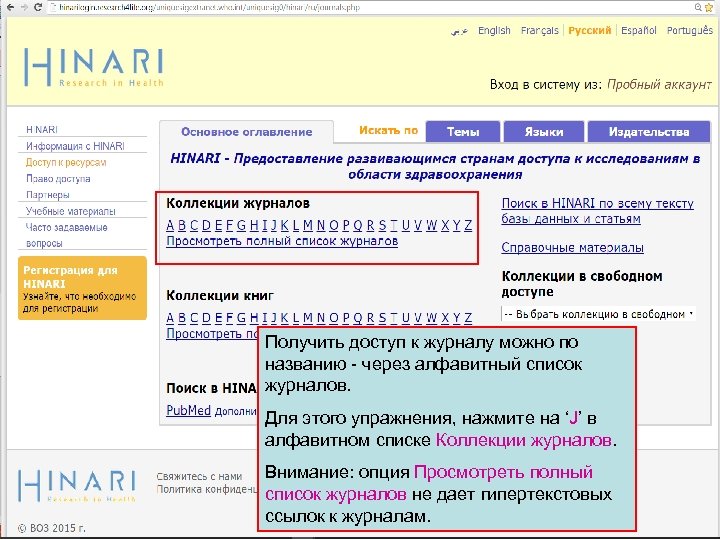The width and height of the screenshot is (720, 540).
Task: Click letter Z in Коллекции журналов
Action: tap(468, 225)
